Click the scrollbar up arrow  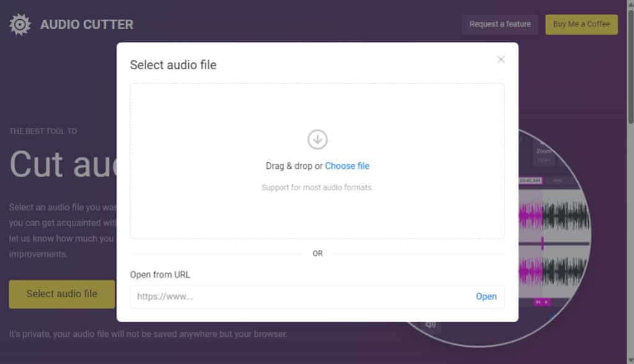(x=630, y=4)
